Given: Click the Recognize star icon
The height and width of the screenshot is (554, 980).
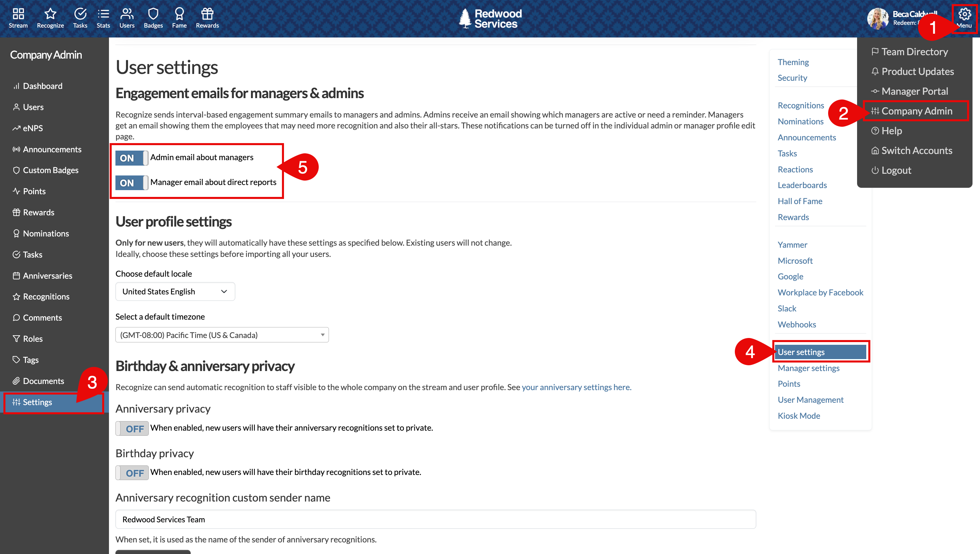Looking at the screenshot, I should pyautogui.click(x=50, y=18).
